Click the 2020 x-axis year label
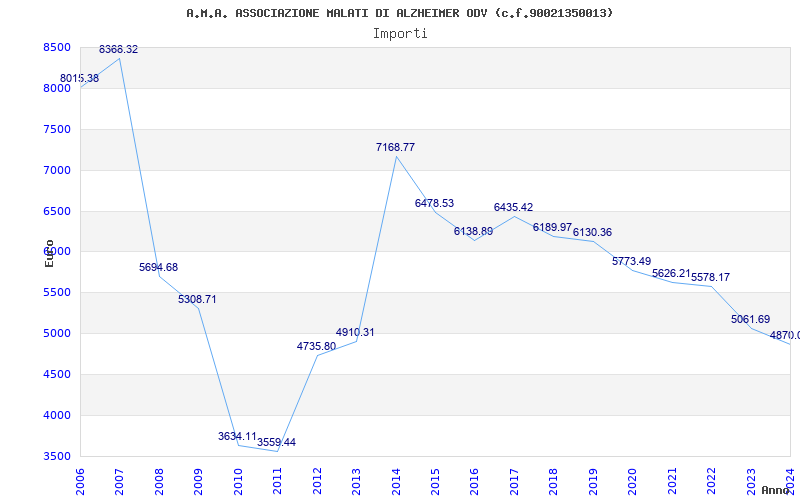This screenshot has width=800, height=500. 633,481
